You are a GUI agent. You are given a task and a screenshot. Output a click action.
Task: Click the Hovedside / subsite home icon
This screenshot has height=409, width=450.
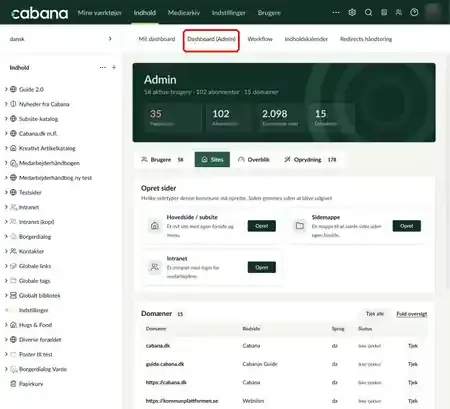click(155, 226)
